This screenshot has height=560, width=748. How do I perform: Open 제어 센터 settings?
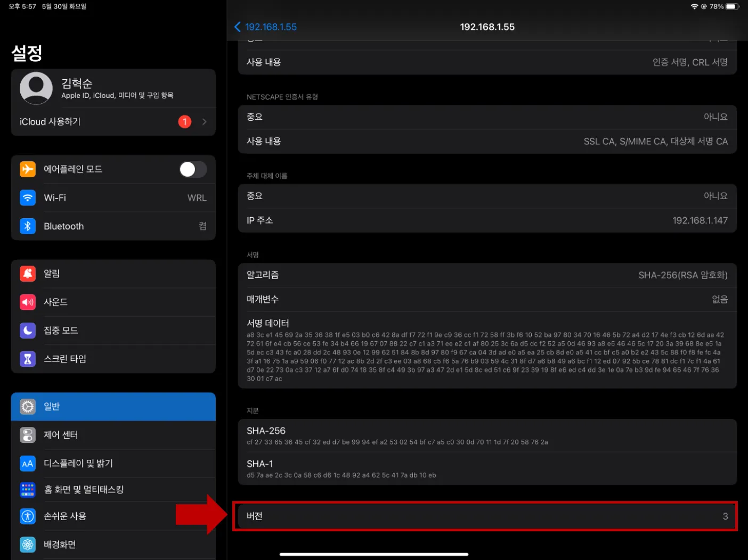pyautogui.click(x=113, y=435)
